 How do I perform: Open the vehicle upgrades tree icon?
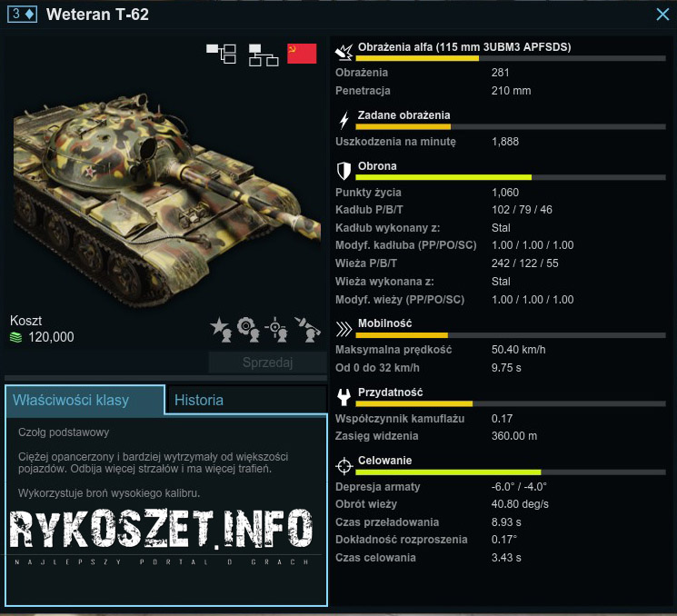pyautogui.click(x=221, y=54)
